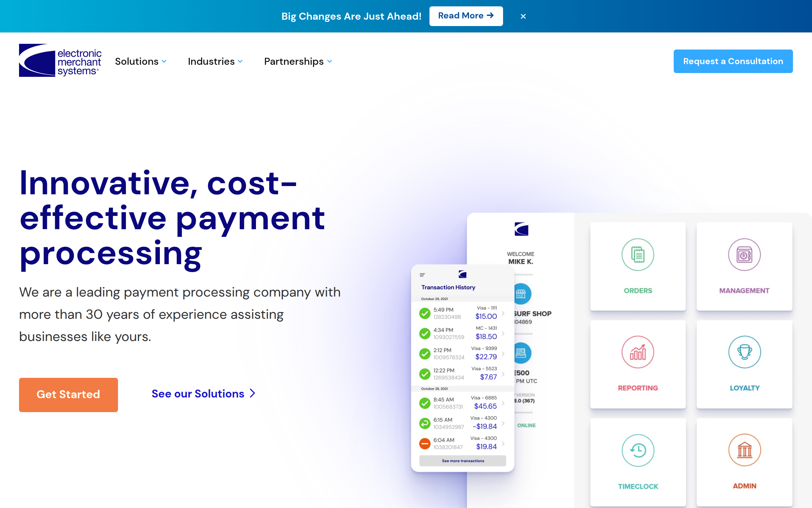Expand the Solutions dropdown chevron
The height and width of the screenshot is (508, 812).
[x=164, y=62]
